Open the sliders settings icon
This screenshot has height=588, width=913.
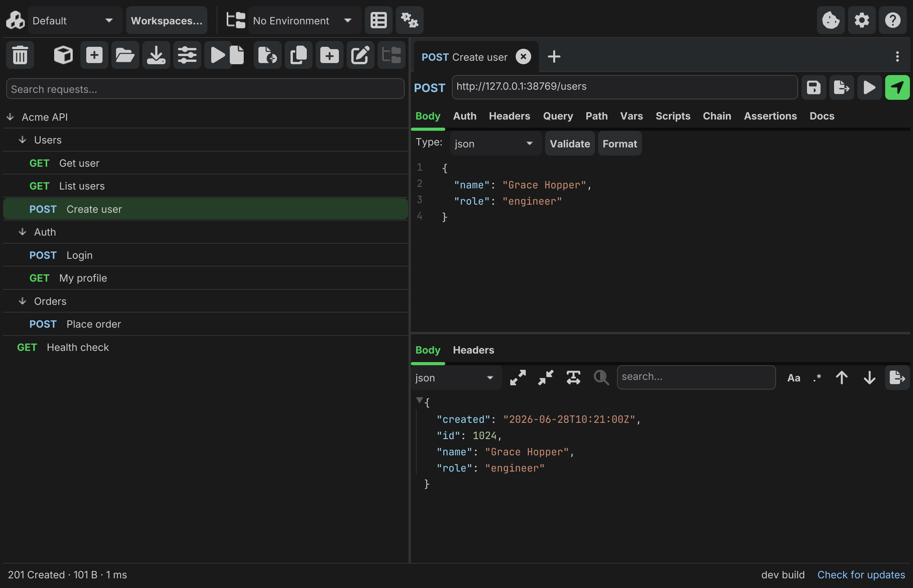[187, 55]
